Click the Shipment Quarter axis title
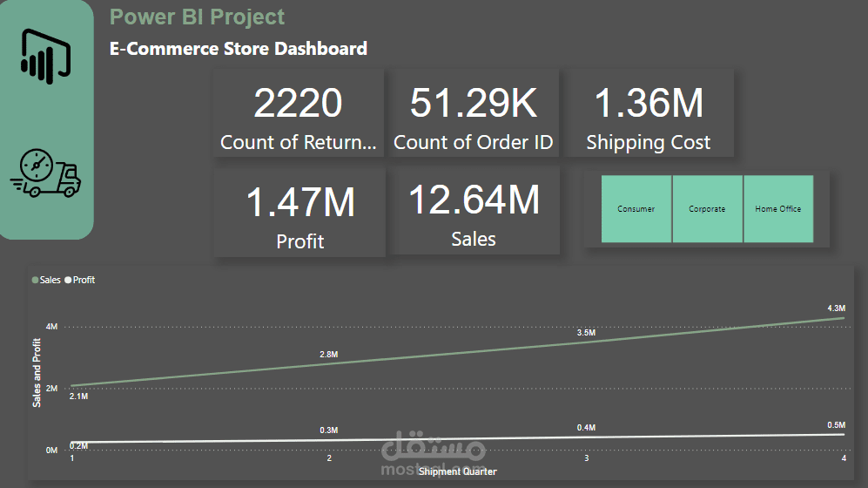The width and height of the screenshot is (868, 488). click(457, 471)
